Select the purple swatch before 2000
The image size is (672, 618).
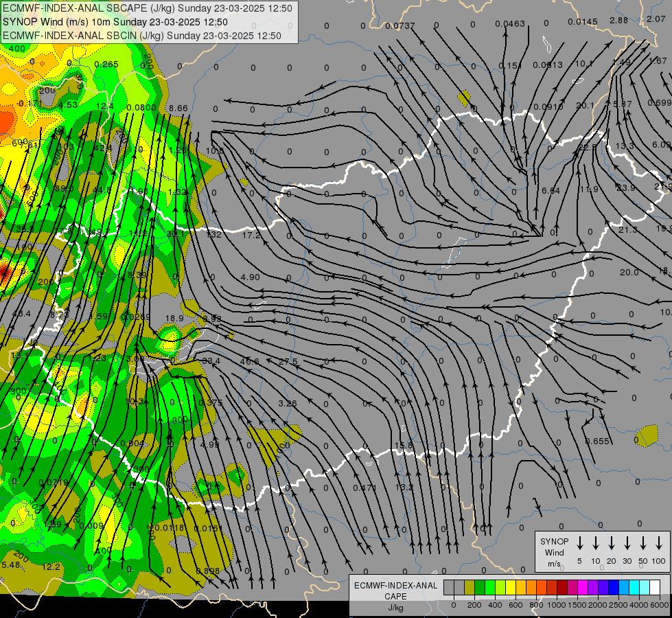click(592, 587)
